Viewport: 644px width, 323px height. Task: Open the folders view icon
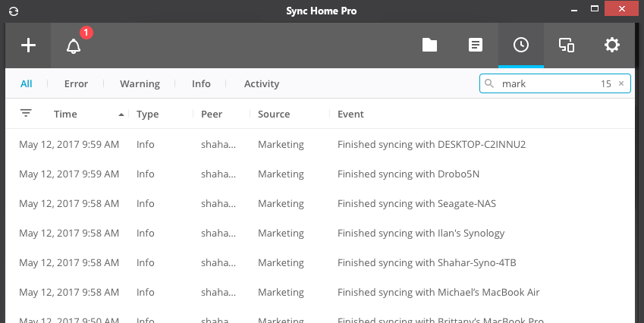430,45
